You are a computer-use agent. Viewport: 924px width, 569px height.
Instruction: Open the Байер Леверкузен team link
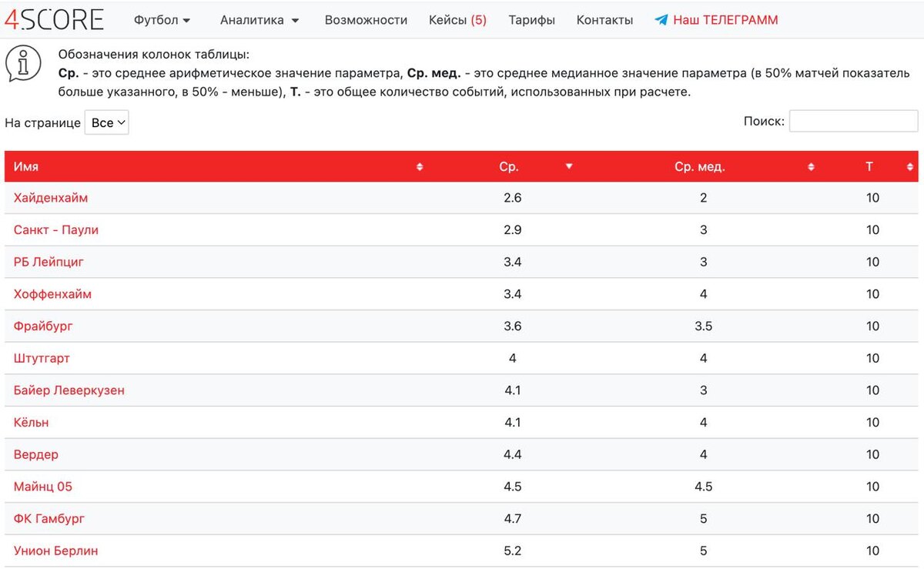[x=69, y=390]
